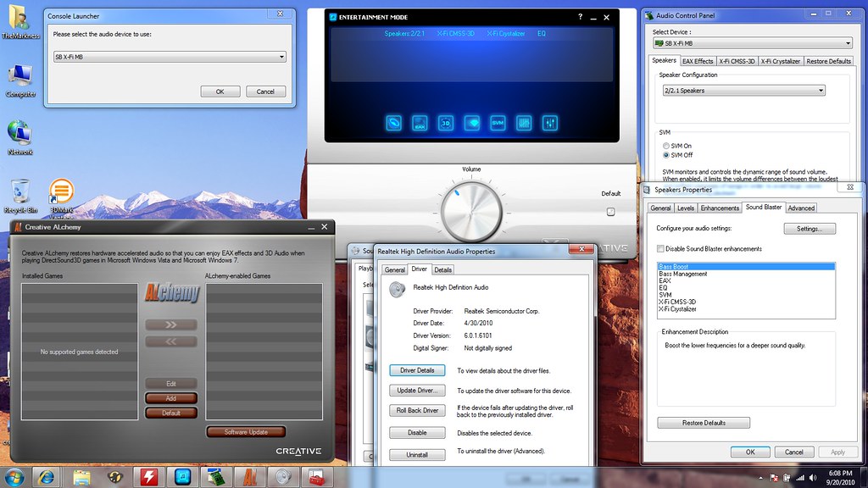Open the system tray volume speaker icon

pos(813,478)
